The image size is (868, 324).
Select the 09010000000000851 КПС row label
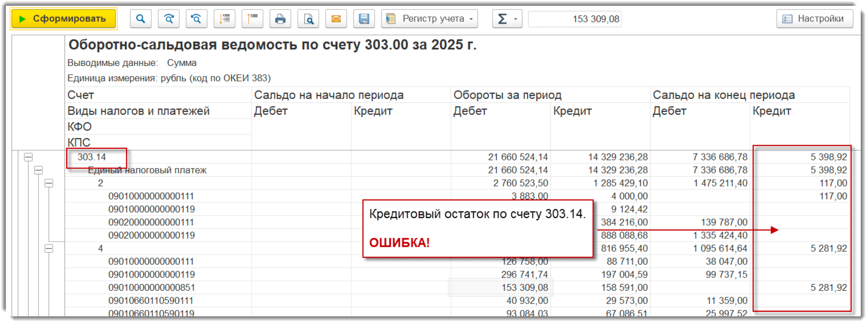coord(152,288)
